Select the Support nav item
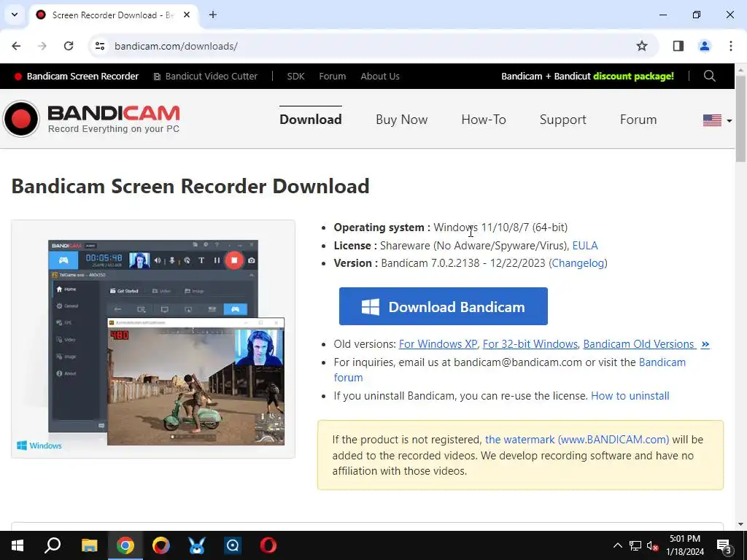 click(562, 120)
